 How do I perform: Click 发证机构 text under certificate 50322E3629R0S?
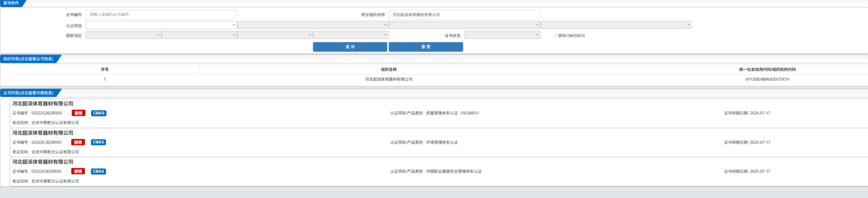[x=46, y=152]
